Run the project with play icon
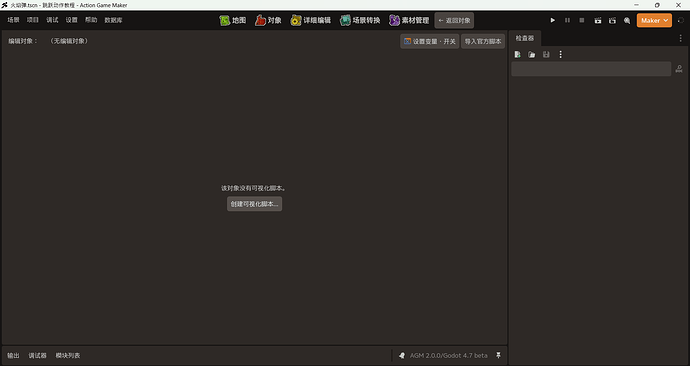Screen dimensions: 690x366 pos(553,20)
